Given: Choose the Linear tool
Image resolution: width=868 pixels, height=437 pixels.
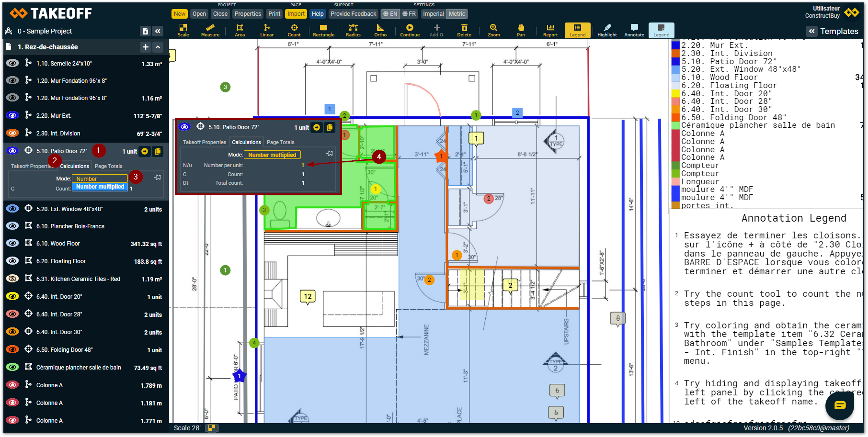Looking at the screenshot, I should [x=267, y=30].
